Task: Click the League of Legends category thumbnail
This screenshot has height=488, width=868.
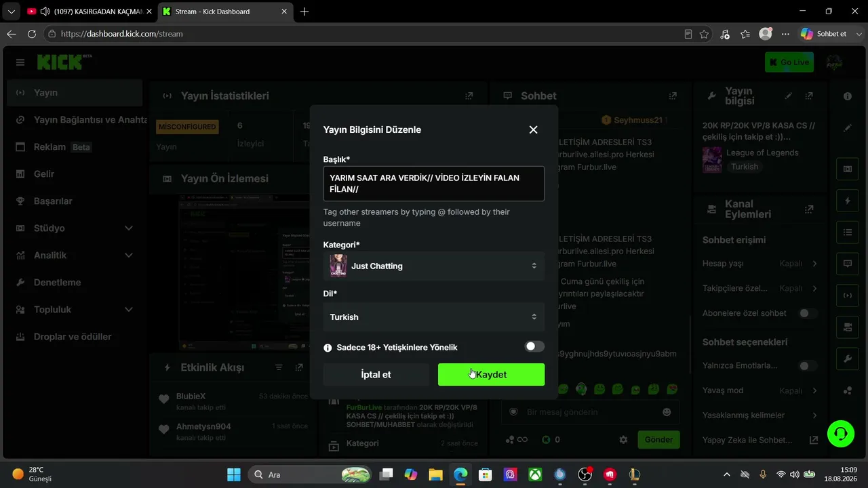Action: [x=712, y=160]
